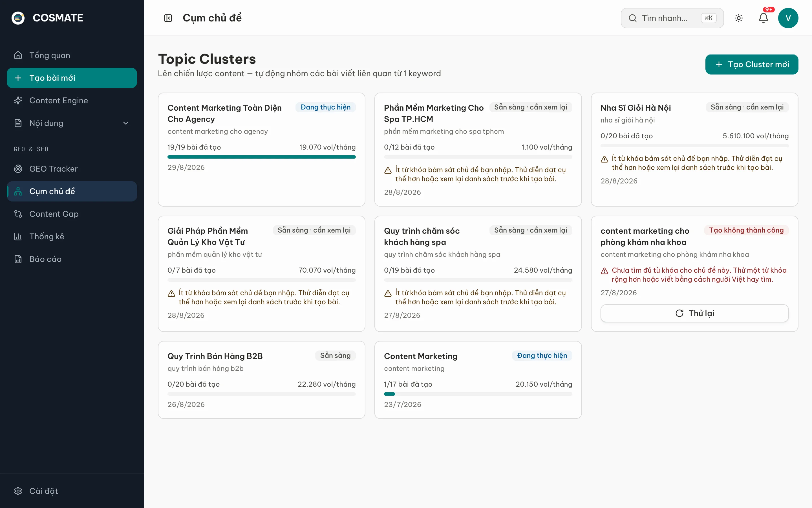Image resolution: width=812 pixels, height=508 pixels.
Task: Switch theme with the sun icon
Action: pyautogui.click(x=738, y=18)
